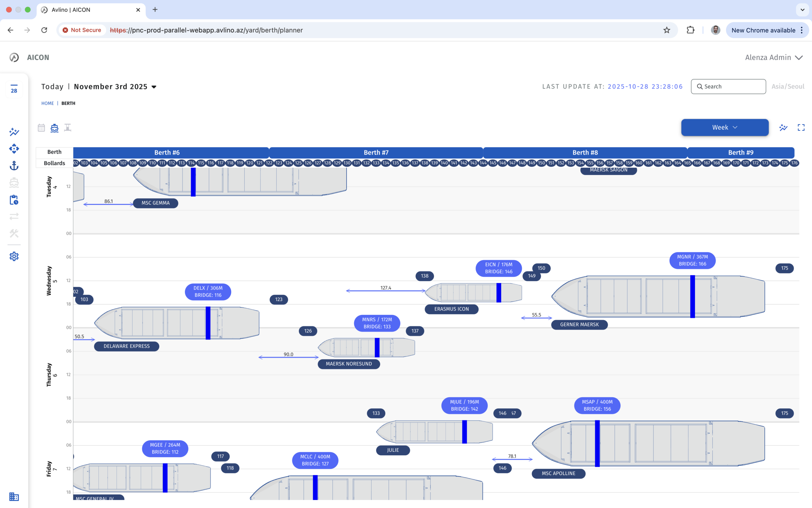Image resolution: width=812 pixels, height=508 pixels.
Task: Select the Berth #7 header
Action: 376,152
